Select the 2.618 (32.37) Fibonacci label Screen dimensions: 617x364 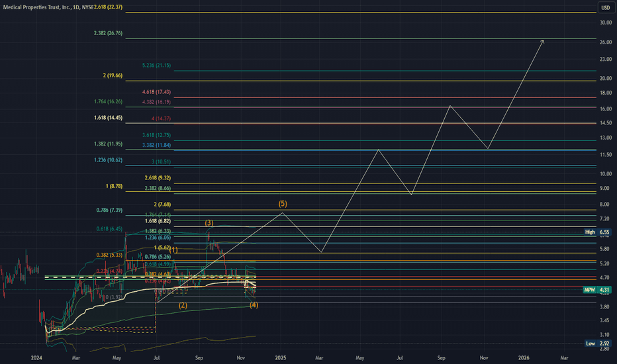(x=108, y=7)
